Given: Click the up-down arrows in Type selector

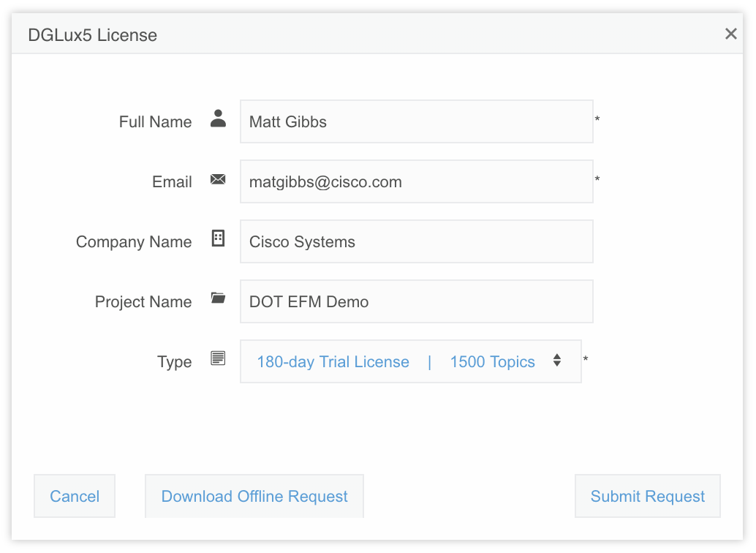Looking at the screenshot, I should coord(557,360).
